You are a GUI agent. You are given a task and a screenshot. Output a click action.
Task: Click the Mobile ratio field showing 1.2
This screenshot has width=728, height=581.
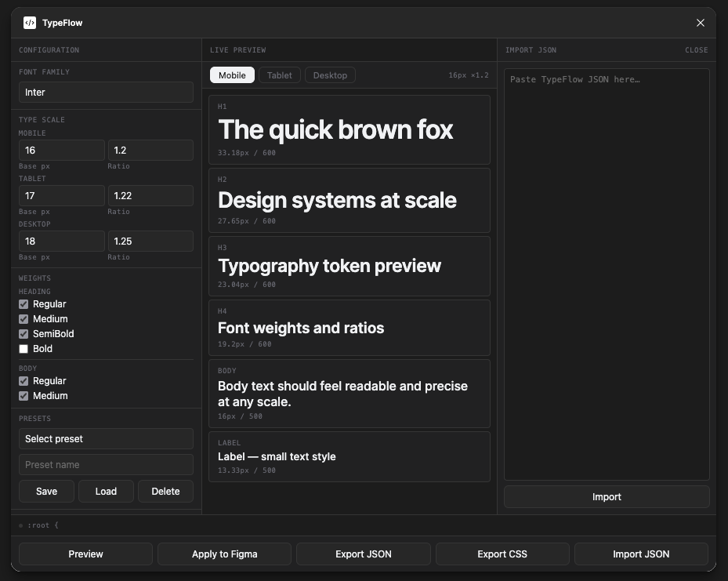[151, 151]
